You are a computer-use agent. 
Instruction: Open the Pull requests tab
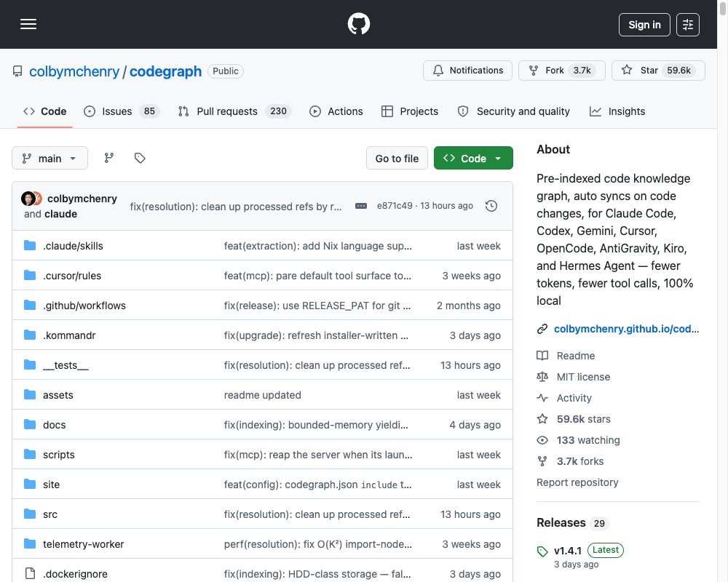click(x=234, y=111)
